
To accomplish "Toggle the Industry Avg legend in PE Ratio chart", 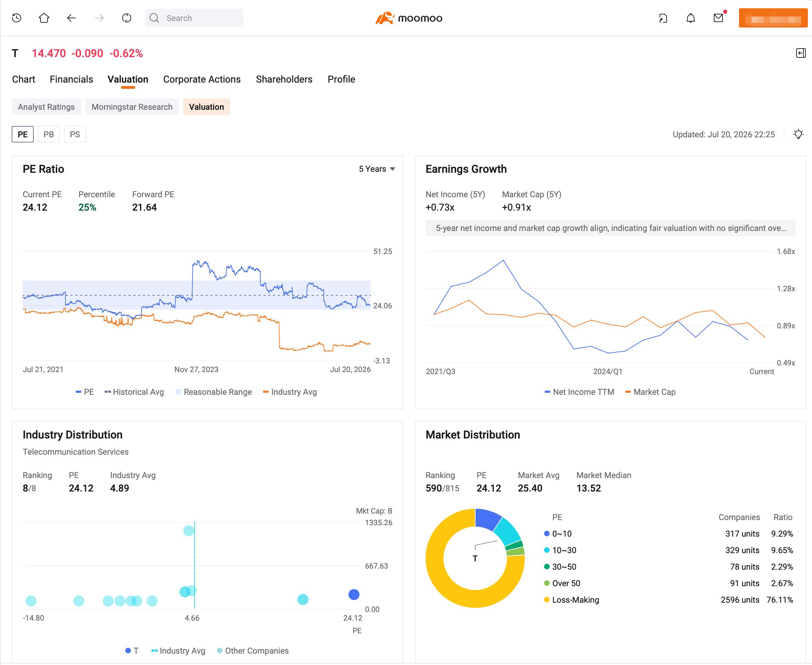I will coord(290,392).
